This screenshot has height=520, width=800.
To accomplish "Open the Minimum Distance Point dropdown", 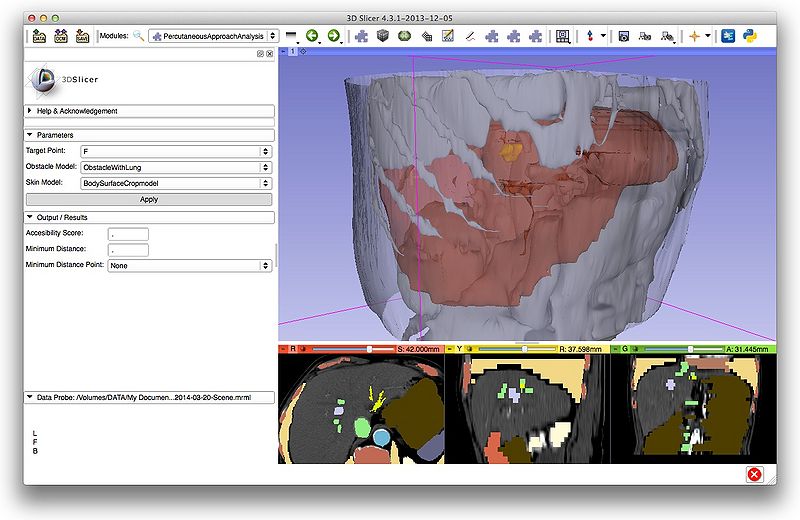I will coord(189,266).
